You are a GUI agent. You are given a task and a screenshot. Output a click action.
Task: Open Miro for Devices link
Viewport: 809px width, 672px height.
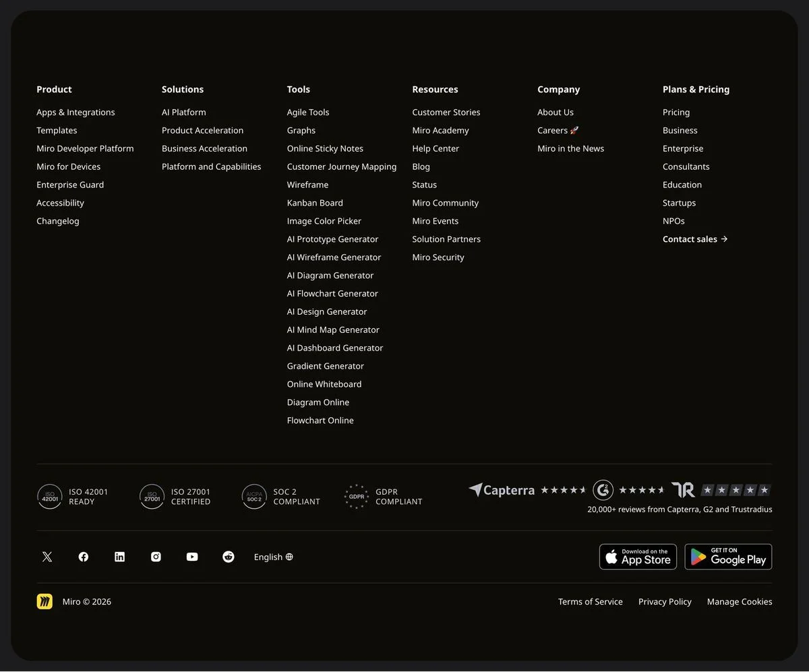(x=68, y=167)
